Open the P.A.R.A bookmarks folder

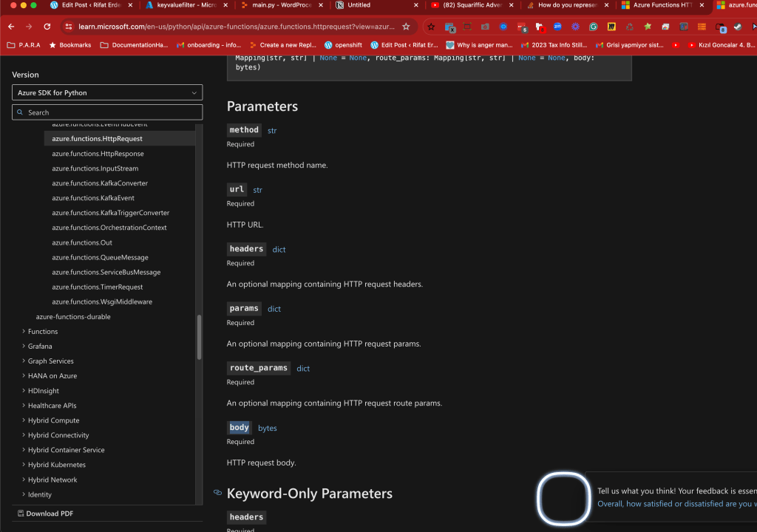point(24,45)
